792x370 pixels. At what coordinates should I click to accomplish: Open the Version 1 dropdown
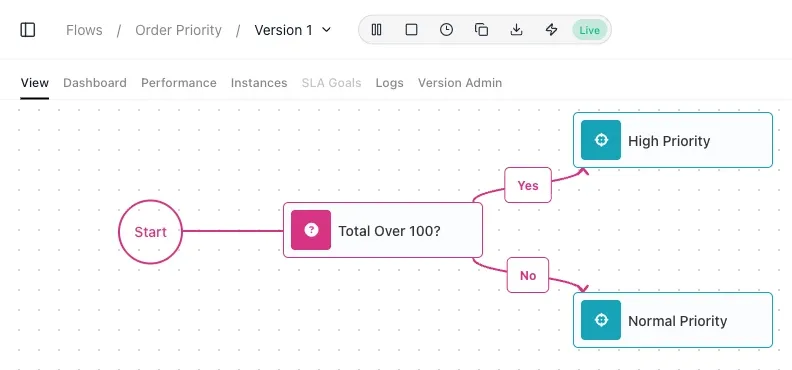pos(293,30)
